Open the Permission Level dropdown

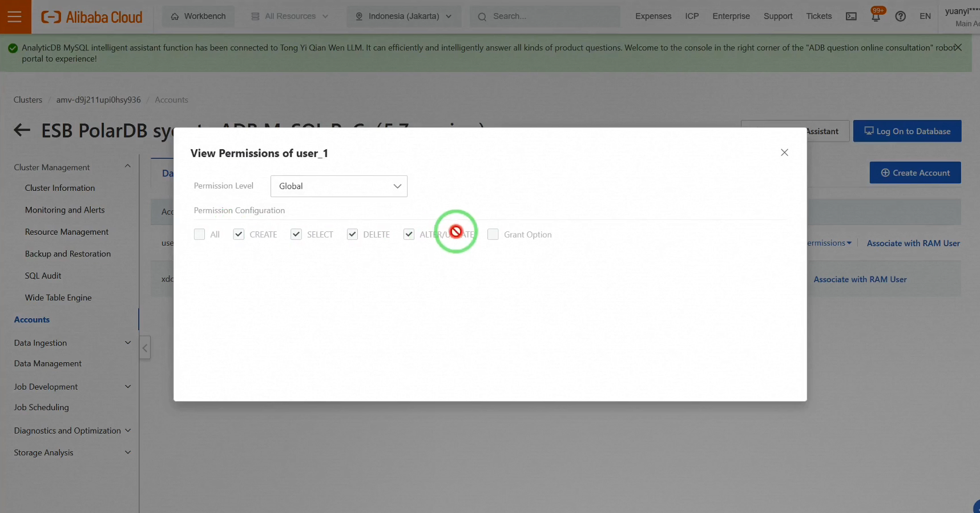(339, 186)
